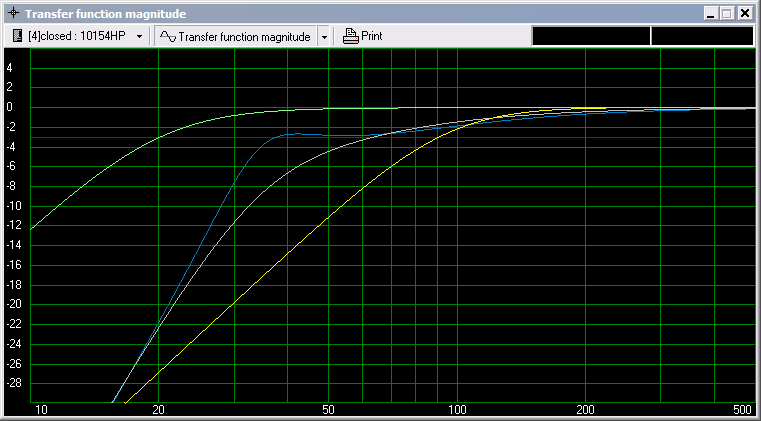Click the crosshair window icon in title bar

coord(15,13)
